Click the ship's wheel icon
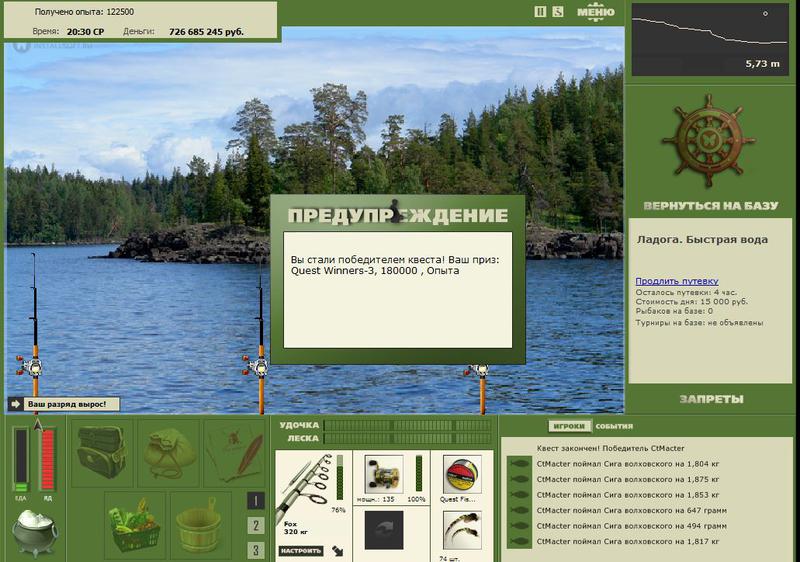 (709, 141)
